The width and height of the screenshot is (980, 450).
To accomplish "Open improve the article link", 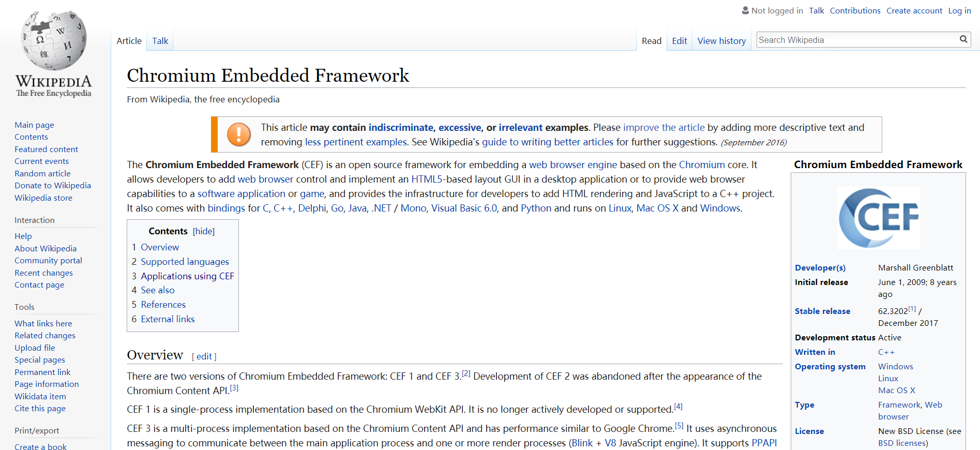I will 664,127.
